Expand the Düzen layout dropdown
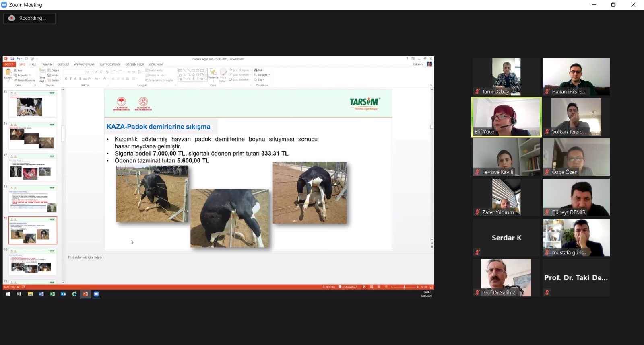This screenshot has width=644, height=345. (x=55, y=70)
